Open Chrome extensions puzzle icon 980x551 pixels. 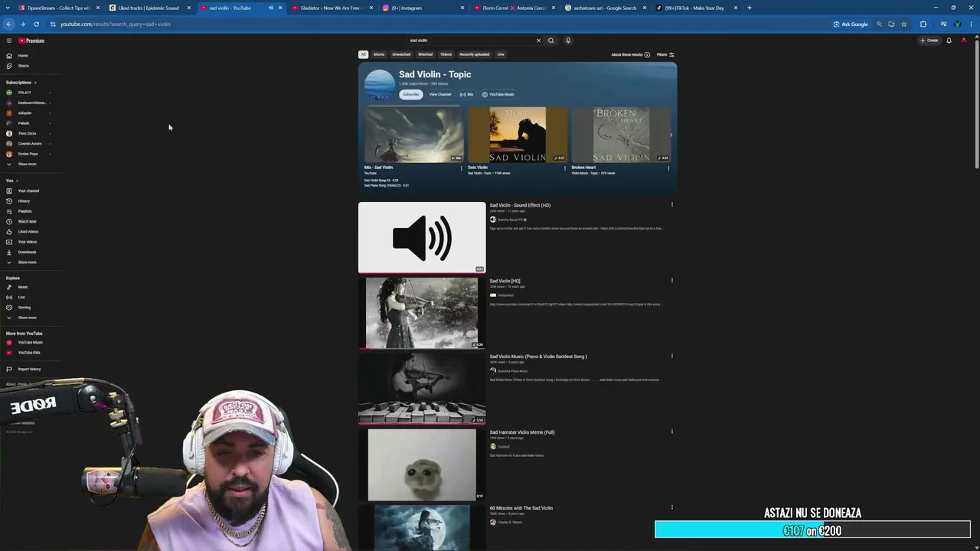(923, 24)
